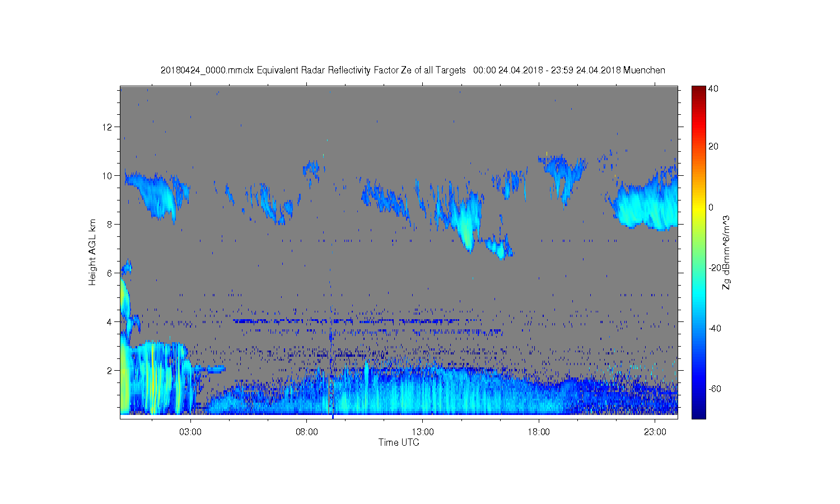Select the 23:00 time tick label
The image size is (840, 504).
click(x=655, y=432)
